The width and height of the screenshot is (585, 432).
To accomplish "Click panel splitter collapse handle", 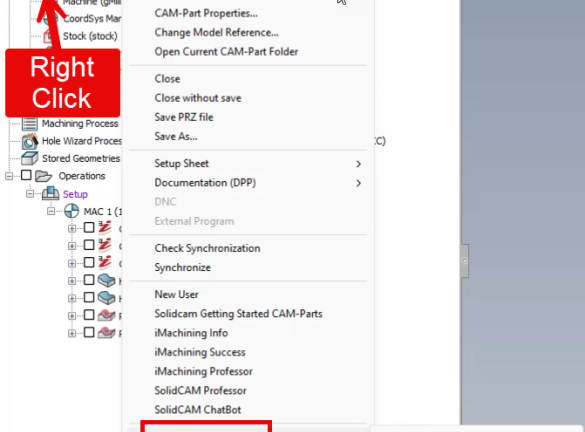I will [x=464, y=261].
